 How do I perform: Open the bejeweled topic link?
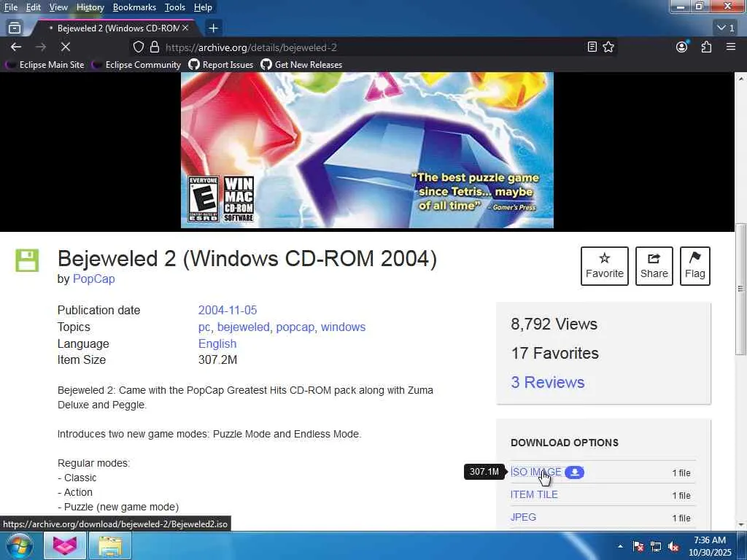(x=244, y=327)
